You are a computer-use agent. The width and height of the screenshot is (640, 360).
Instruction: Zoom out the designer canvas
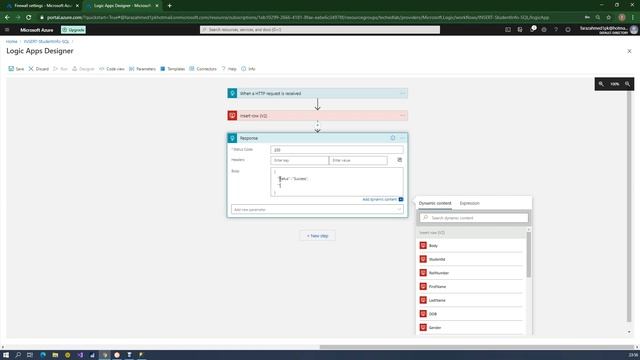coord(601,84)
